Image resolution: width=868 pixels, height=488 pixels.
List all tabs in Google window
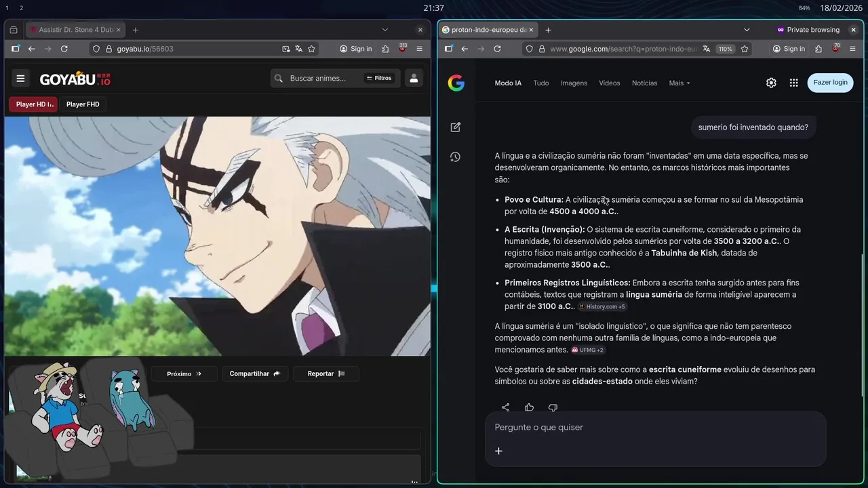coord(747,30)
